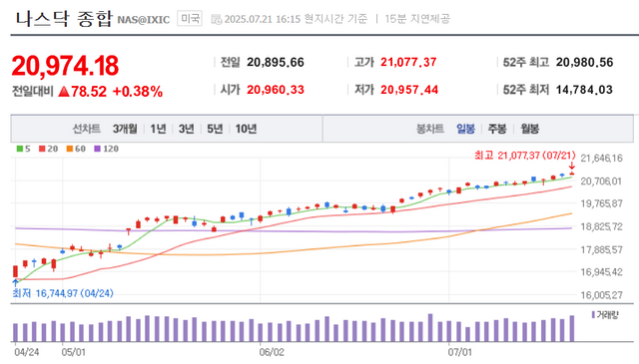Click the 최저 16,744.97 (04/24) chart annotation

pos(63,293)
